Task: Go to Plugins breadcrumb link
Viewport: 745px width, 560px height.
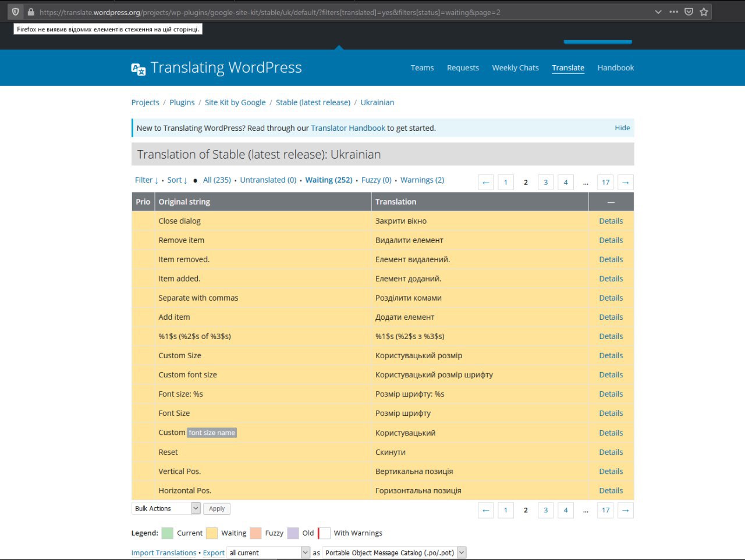Action: pos(182,102)
